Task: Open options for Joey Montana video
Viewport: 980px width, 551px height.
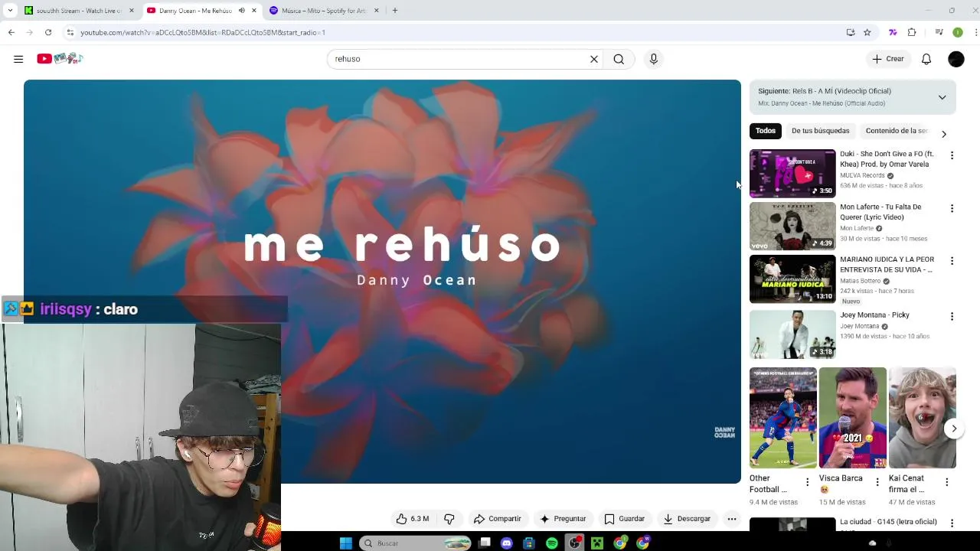Action: [952, 316]
